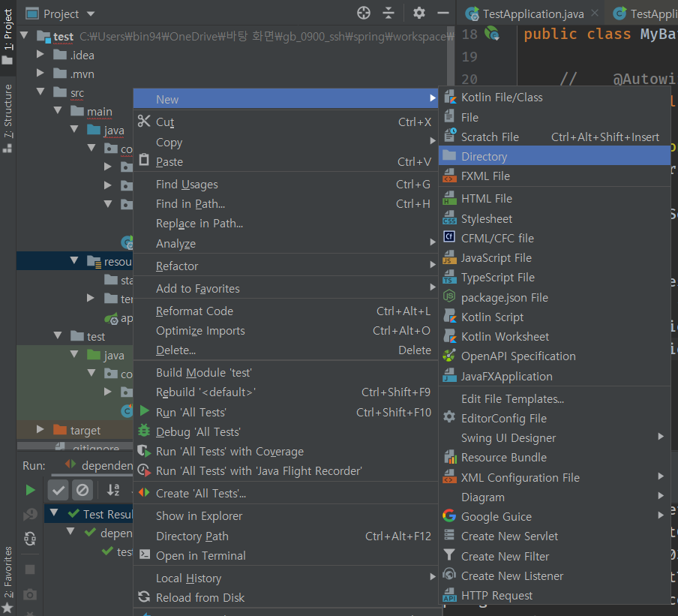Expand Google Guice submenu
The height and width of the screenshot is (616, 678).
click(554, 516)
